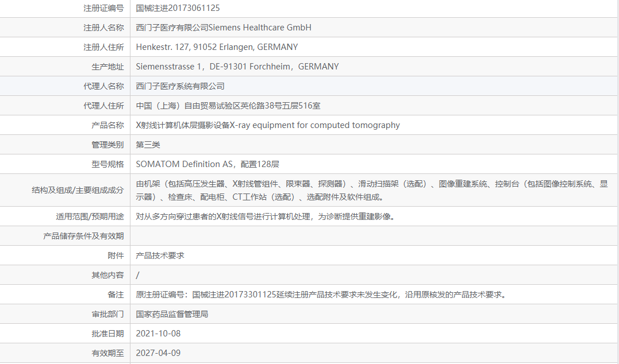
Task: Select agent name 西门子医疗系统有限公司
Action: (x=180, y=86)
